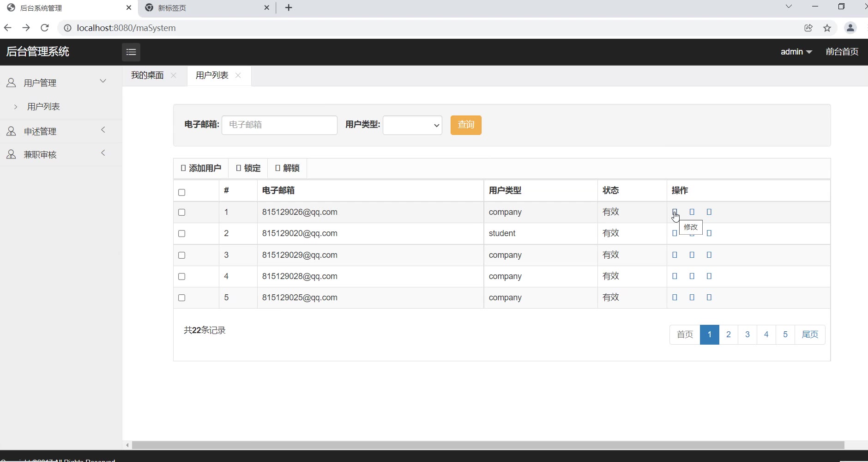Viewport: 868px width, 462px height.
Task: Click the 后台管理系统 title in the header
Action: pyautogui.click(x=38, y=52)
